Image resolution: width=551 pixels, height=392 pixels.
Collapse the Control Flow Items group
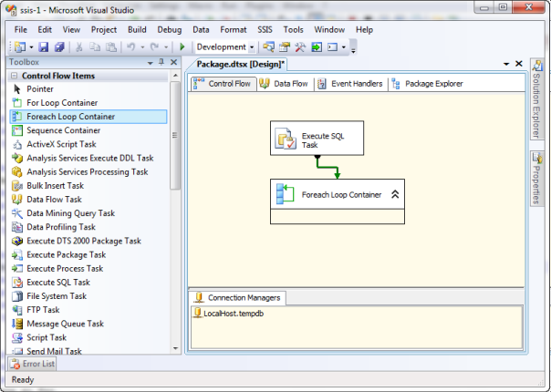tap(14, 76)
